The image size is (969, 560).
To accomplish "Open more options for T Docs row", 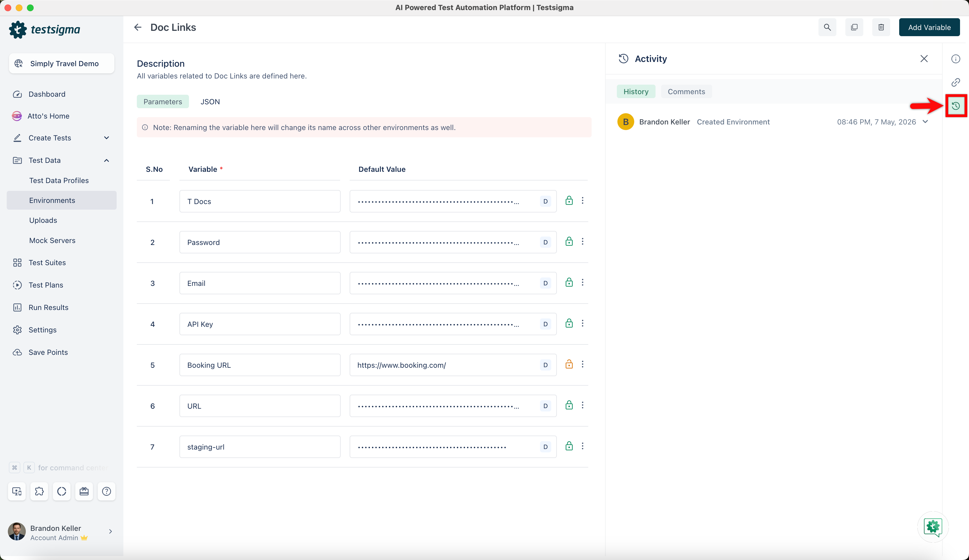I will point(583,201).
